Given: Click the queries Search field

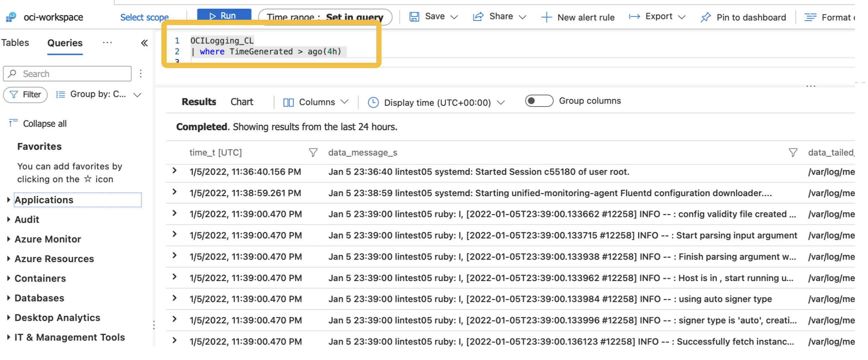Looking at the screenshot, I should (67, 74).
